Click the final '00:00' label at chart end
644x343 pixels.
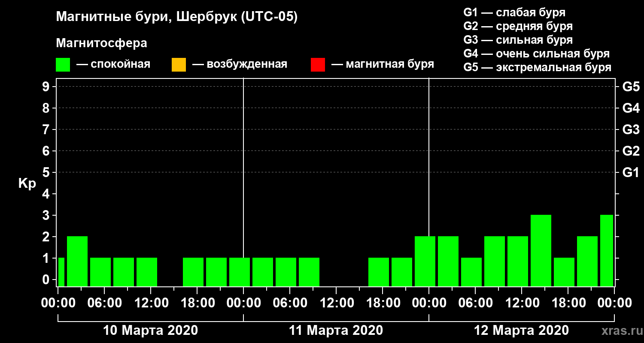pos(614,303)
